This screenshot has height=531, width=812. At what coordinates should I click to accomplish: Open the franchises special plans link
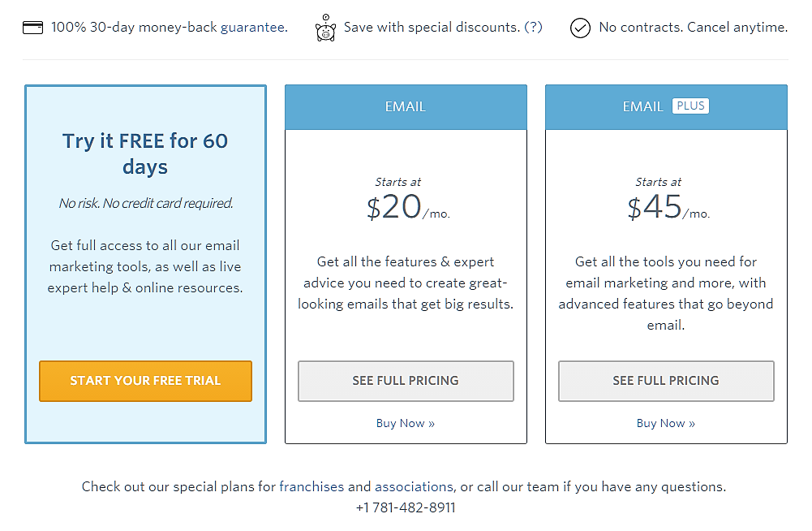(311, 487)
